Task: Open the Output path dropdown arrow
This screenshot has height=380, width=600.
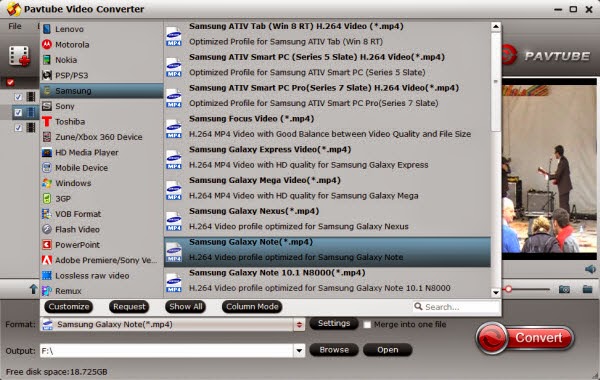Action: [299, 351]
